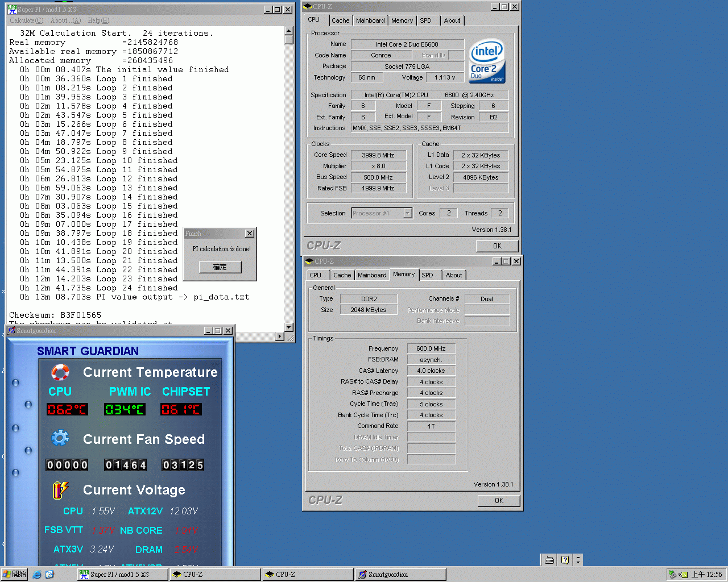728x582 pixels.
Task: Click the fan speed counter 01464
Action: (x=126, y=465)
